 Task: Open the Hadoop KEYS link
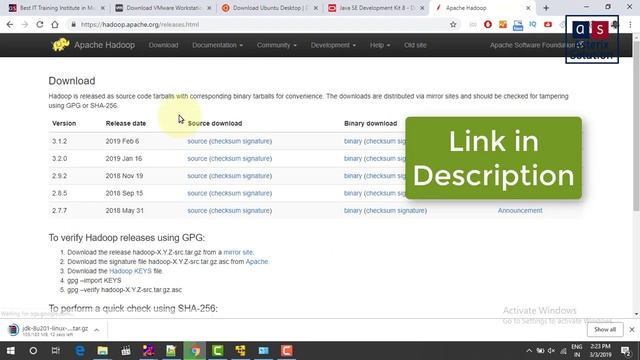130,271
